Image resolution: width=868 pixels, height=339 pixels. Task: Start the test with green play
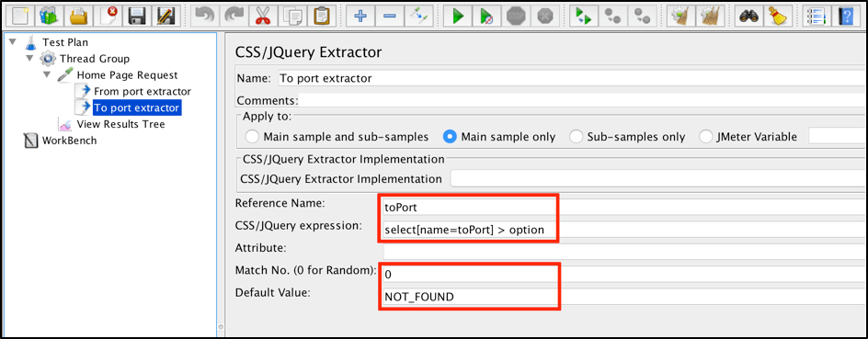click(458, 16)
